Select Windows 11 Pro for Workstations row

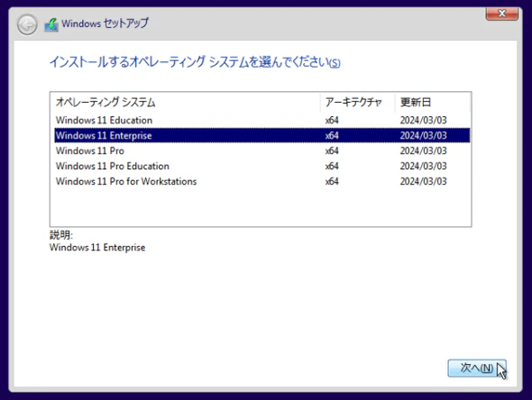coord(261,181)
